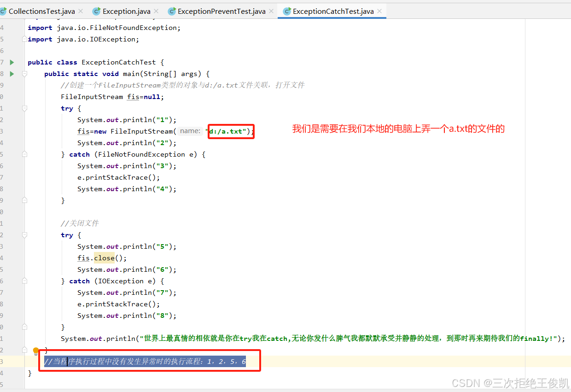
Task: Collapse the IOException catch block fold marker
Action: pyautogui.click(x=24, y=281)
